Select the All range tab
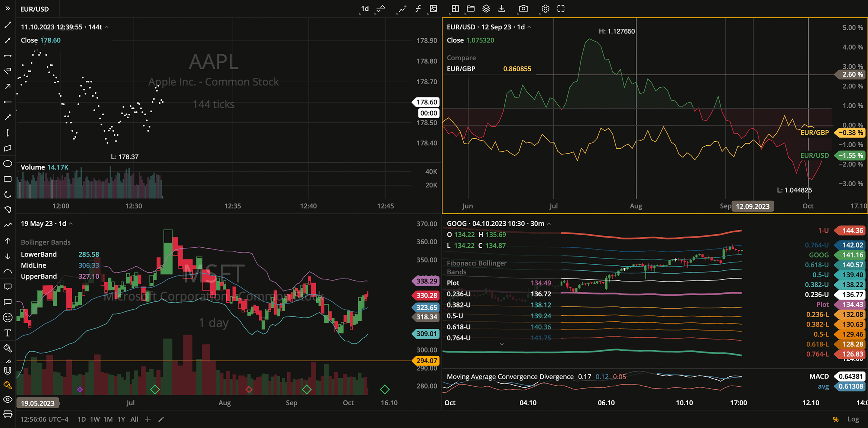The image size is (868, 428). click(x=135, y=419)
